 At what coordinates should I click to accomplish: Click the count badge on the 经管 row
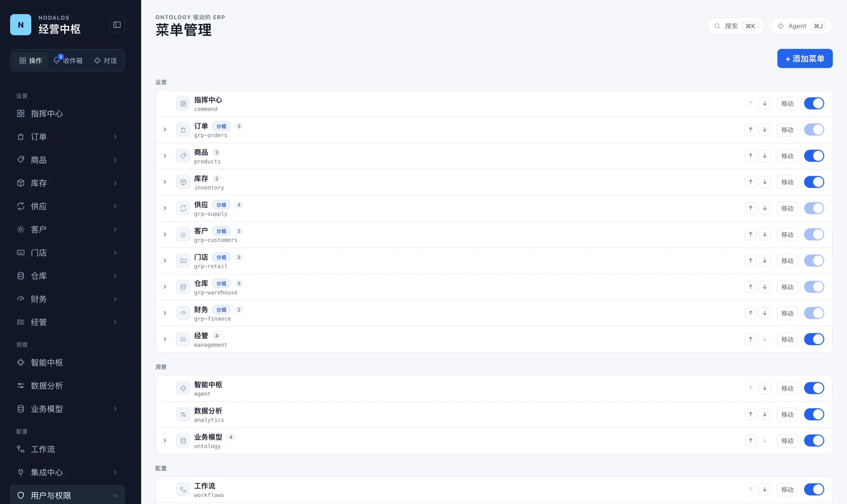click(217, 336)
